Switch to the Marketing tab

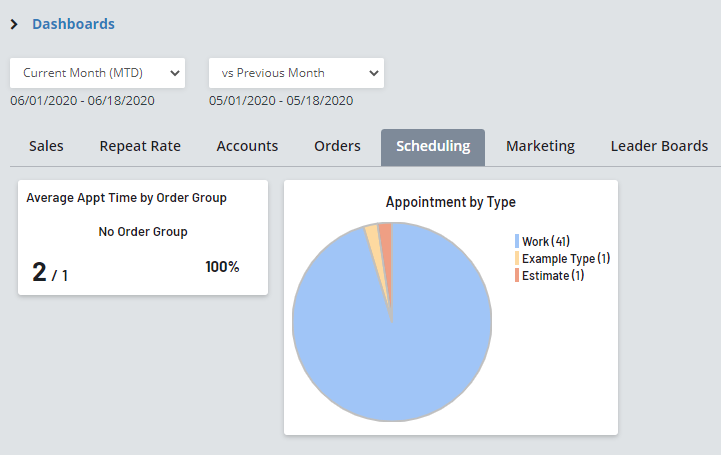pyautogui.click(x=540, y=146)
